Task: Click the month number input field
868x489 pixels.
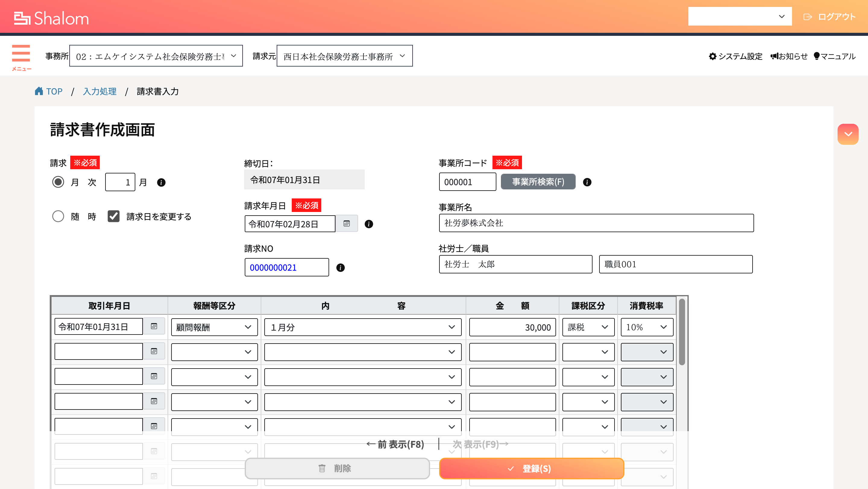Action: pos(120,182)
